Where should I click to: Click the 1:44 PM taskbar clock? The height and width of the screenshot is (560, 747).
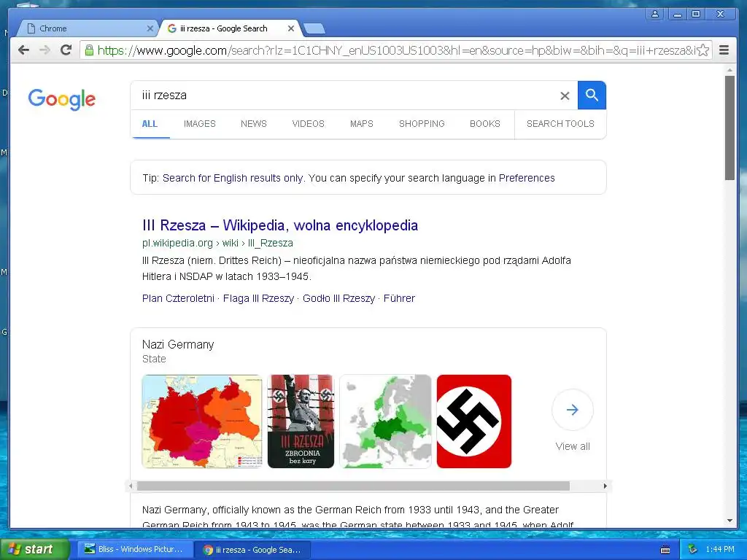(720, 550)
